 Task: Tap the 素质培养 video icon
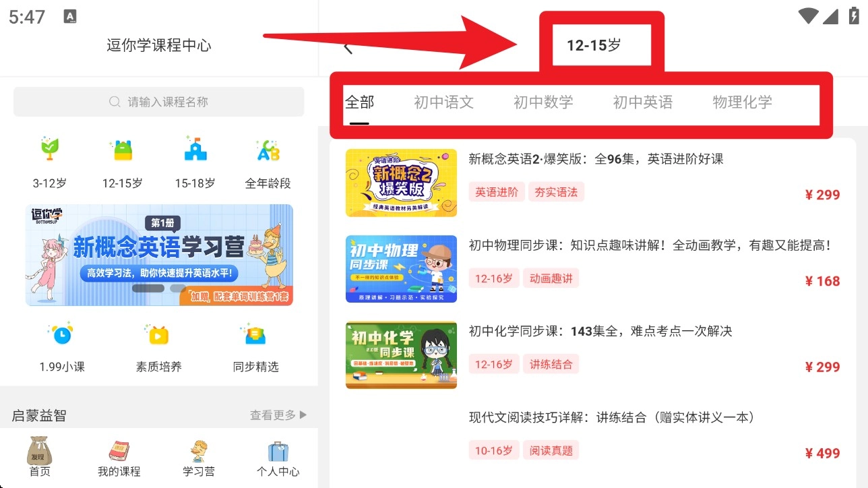[158, 334]
